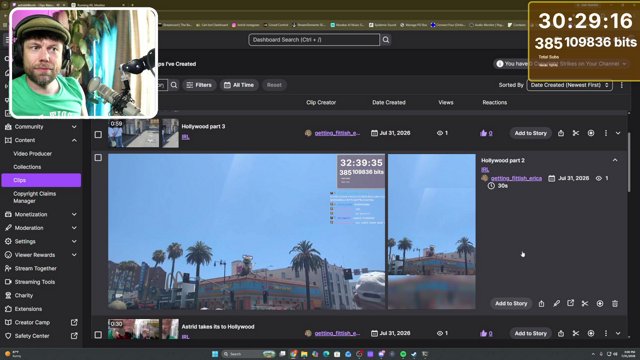Open the Sorted By Date Created dropdown
The height and width of the screenshot is (360, 640).
pos(569,85)
